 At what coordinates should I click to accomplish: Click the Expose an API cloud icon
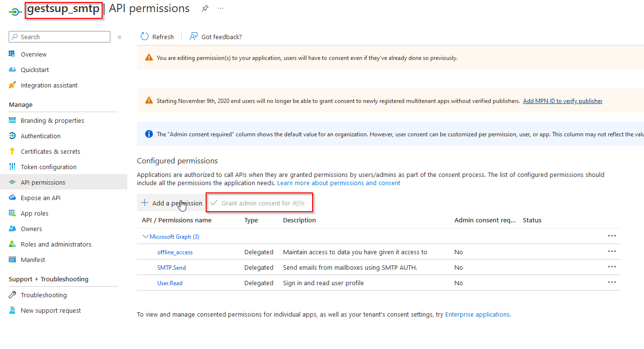click(13, 198)
